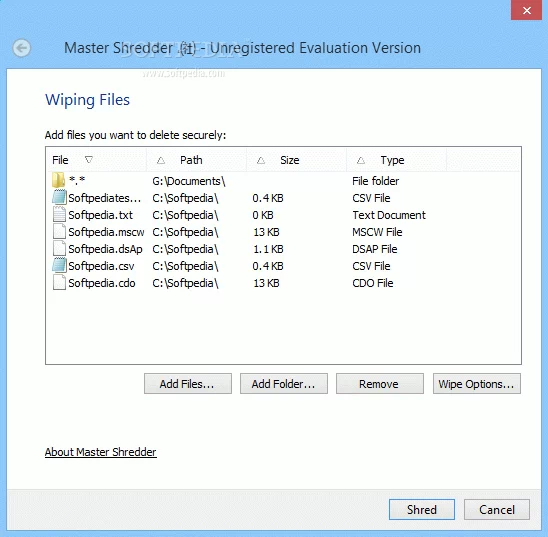Click the Softpedia.dsAp file icon
548x537 pixels.
click(x=59, y=248)
